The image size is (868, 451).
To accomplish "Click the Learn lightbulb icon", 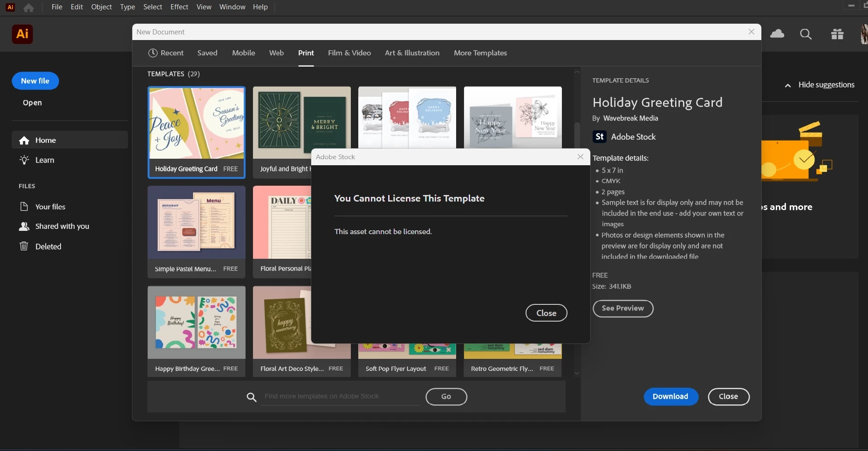I will pos(24,160).
